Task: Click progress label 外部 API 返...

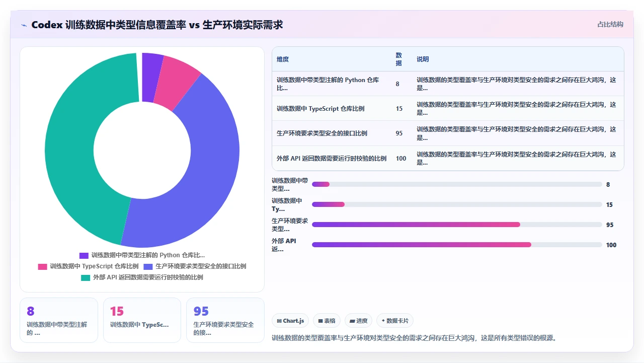Action: coord(284,245)
